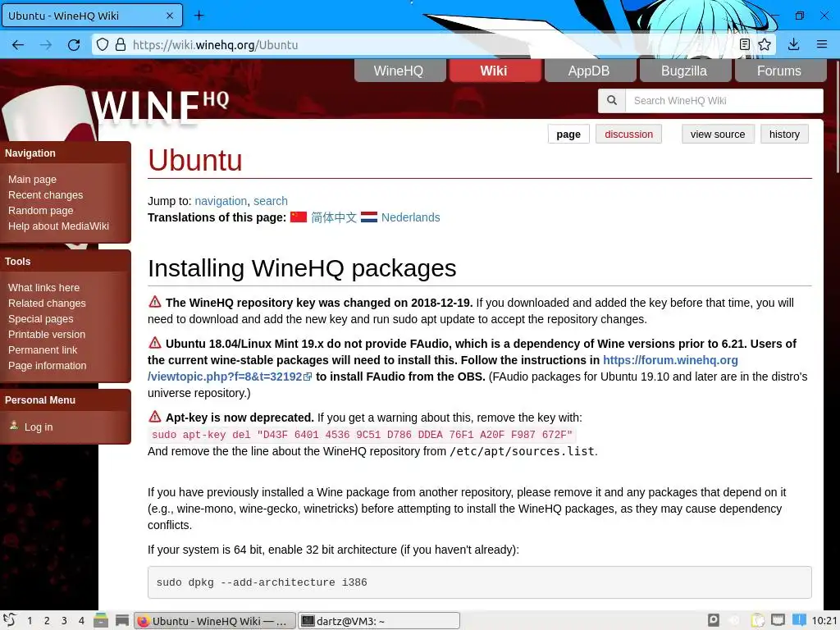Click the forward navigation arrow

(x=46, y=45)
